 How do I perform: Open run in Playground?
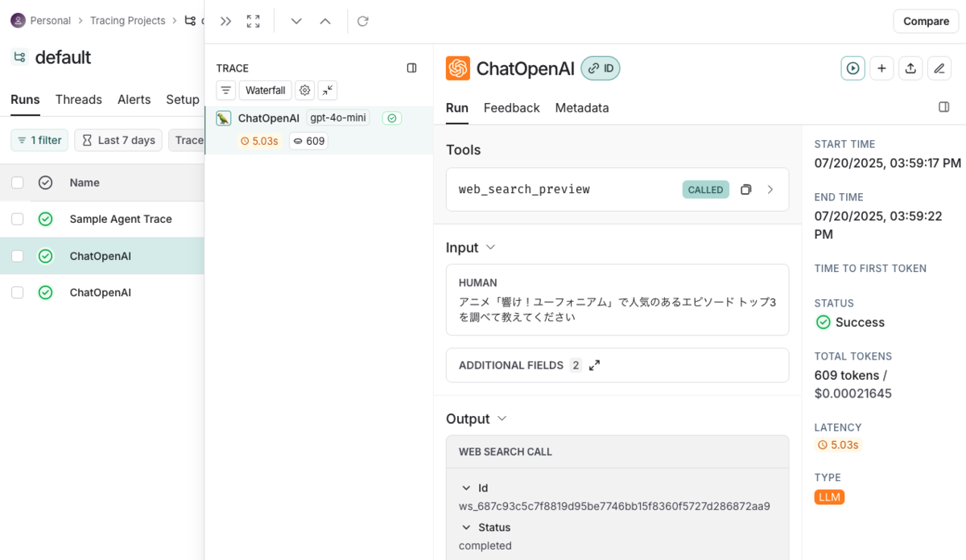(853, 68)
